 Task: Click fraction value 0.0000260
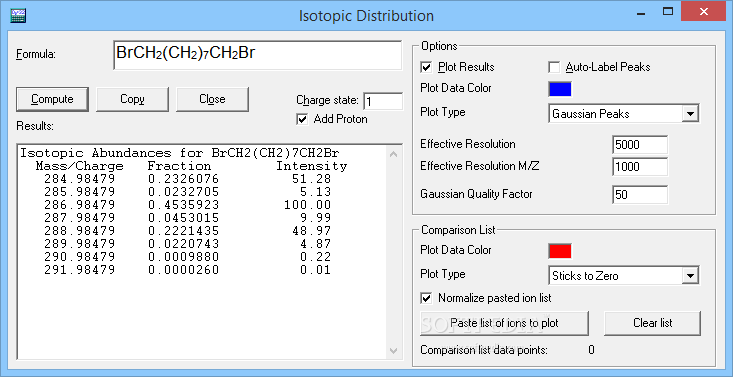coord(183,270)
